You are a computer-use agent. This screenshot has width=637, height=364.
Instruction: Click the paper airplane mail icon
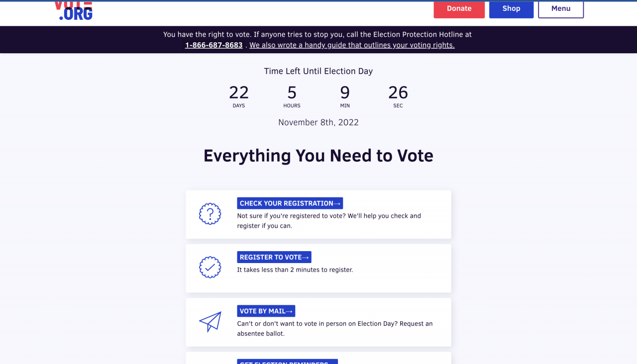point(210,322)
